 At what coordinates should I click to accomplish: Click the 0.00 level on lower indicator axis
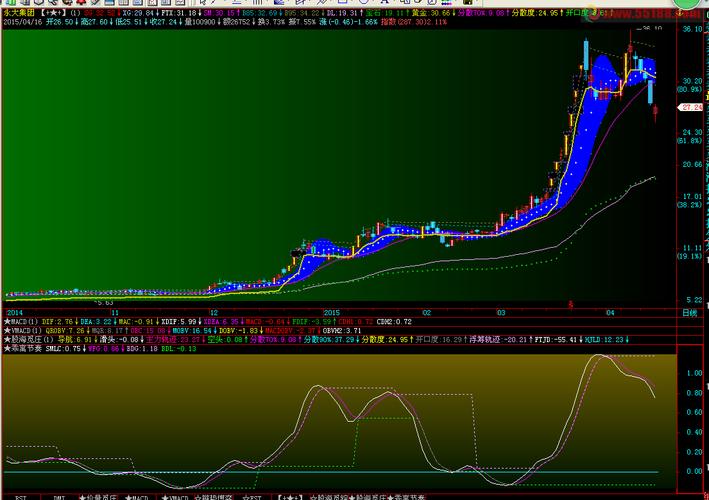(x=695, y=472)
